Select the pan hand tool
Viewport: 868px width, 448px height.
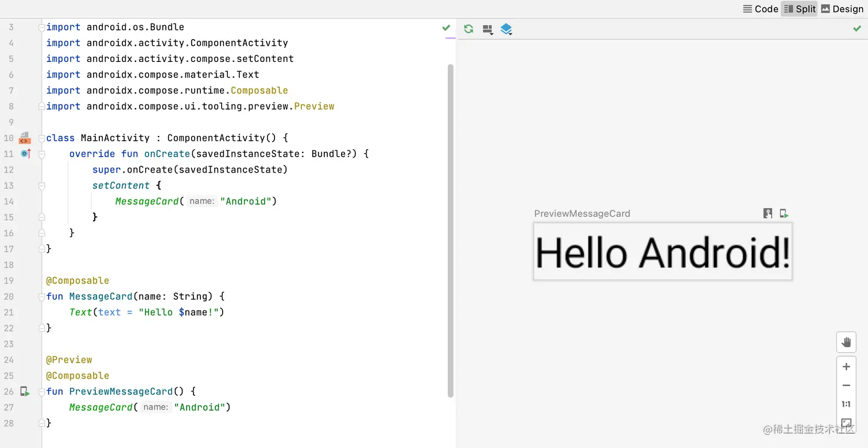pos(846,342)
